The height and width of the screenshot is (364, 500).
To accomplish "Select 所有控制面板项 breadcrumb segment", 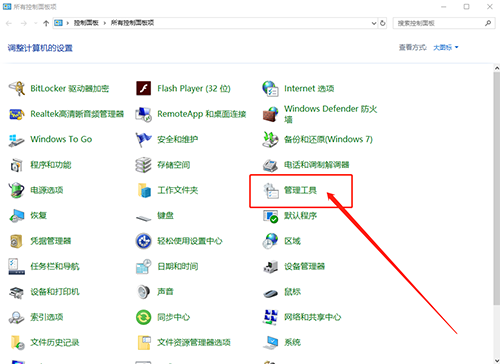I will [132, 23].
